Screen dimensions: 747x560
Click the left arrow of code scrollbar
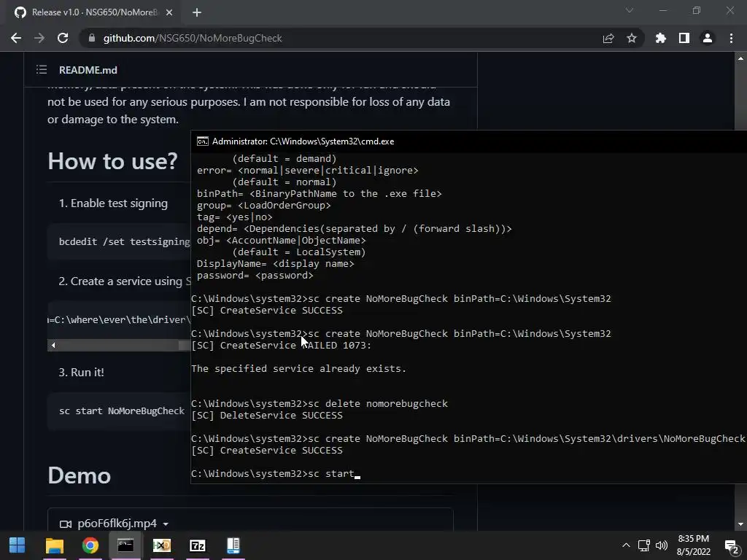53,345
